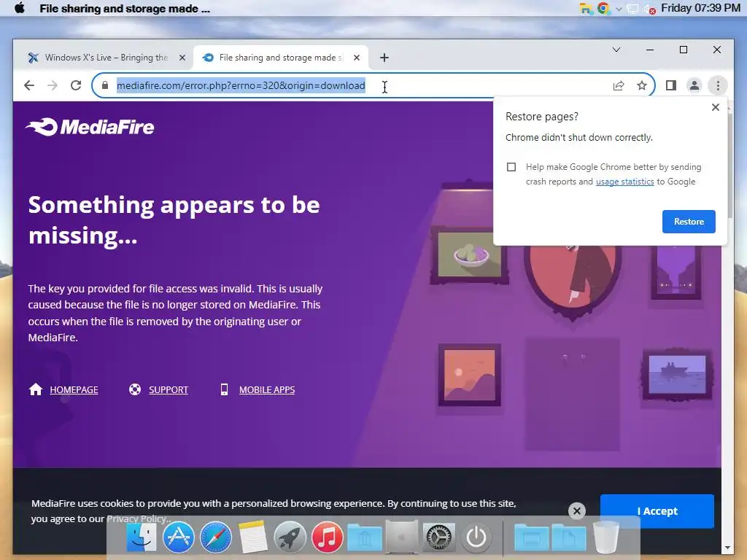Close the File sharing and storage tab
This screenshot has width=747, height=560.
(x=356, y=58)
